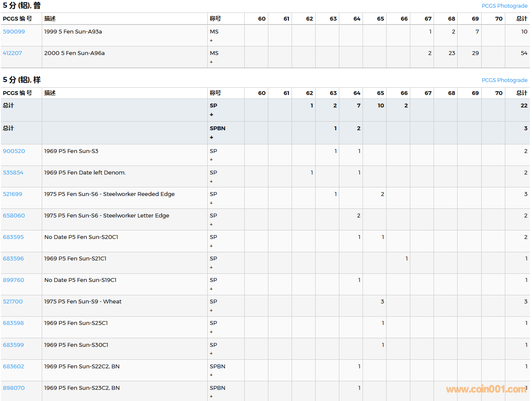
Task: Open coin number 898070 link
Action: click(x=14, y=388)
